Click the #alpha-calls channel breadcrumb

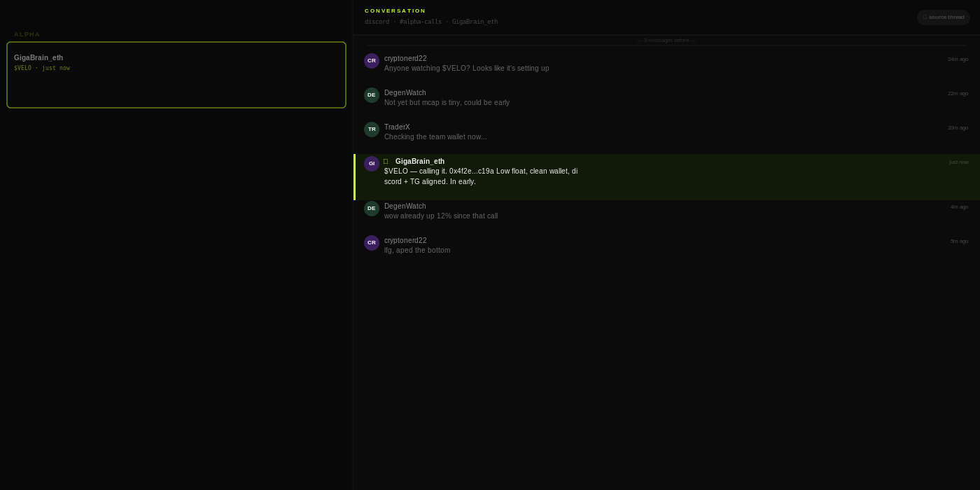tap(421, 22)
